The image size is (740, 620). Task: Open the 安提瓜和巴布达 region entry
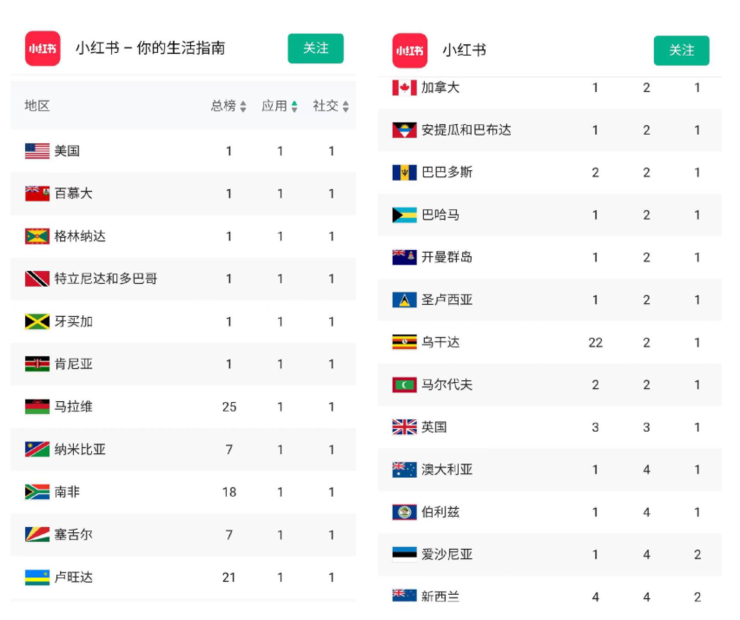(466, 130)
